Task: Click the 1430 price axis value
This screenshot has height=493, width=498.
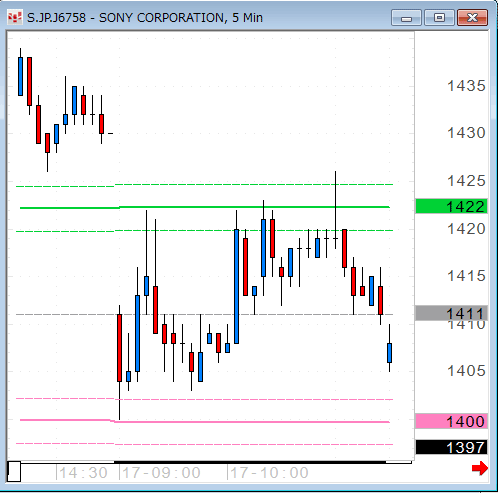Action: [x=466, y=133]
